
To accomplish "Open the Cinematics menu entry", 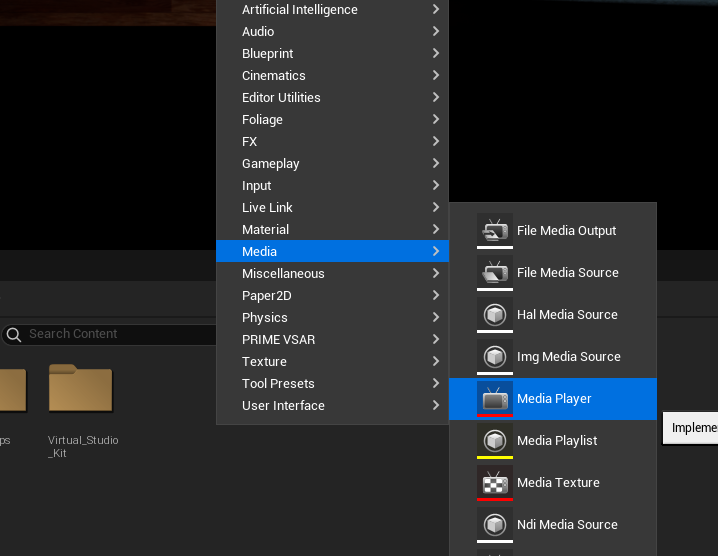I will pyautogui.click(x=274, y=76).
